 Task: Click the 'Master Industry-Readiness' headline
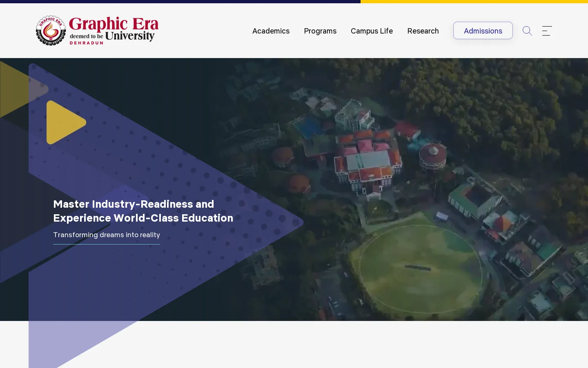[143, 211]
